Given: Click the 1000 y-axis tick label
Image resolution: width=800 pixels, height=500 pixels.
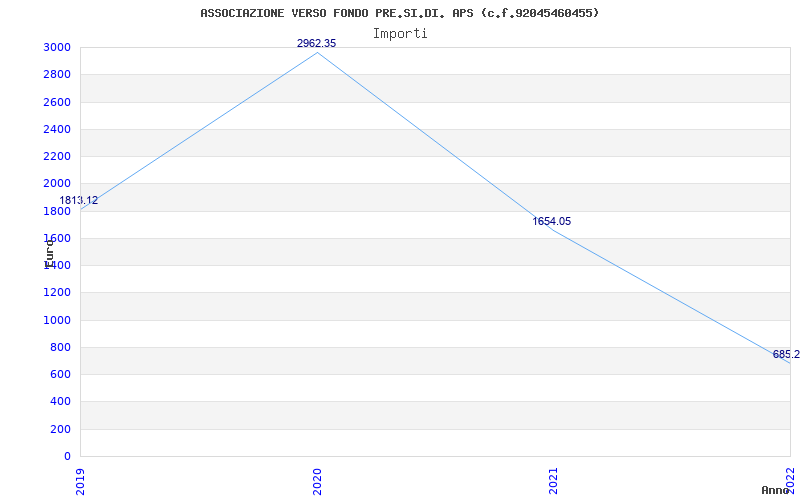Looking at the screenshot, I should tap(57, 320).
